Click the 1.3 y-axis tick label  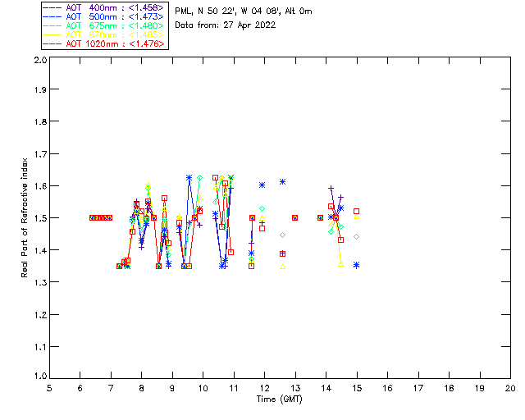(x=40, y=282)
